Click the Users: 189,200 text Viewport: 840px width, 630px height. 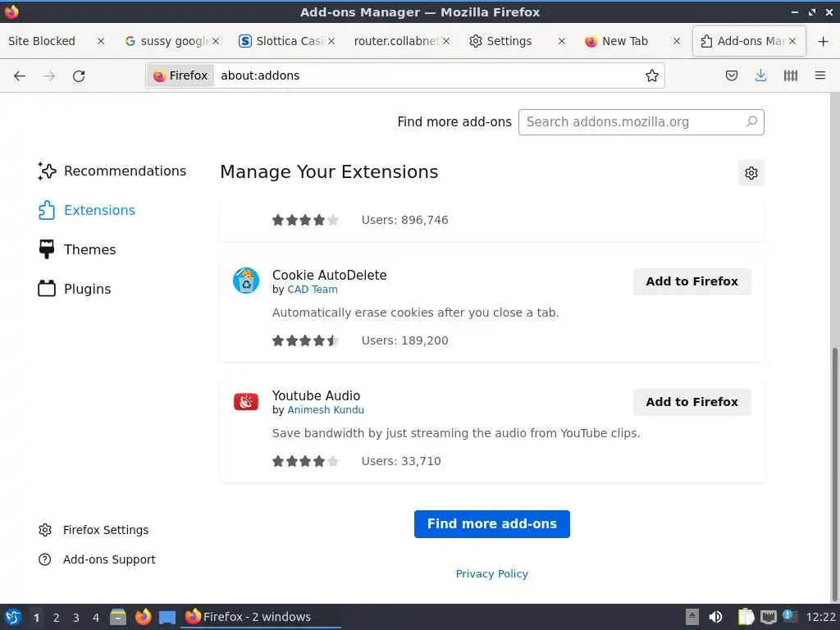405,340
